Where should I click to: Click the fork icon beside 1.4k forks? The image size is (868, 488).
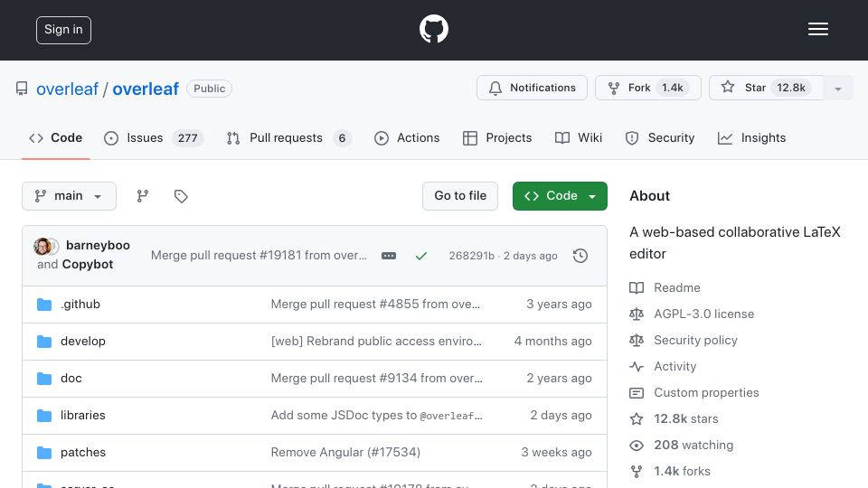click(x=637, y=472)
